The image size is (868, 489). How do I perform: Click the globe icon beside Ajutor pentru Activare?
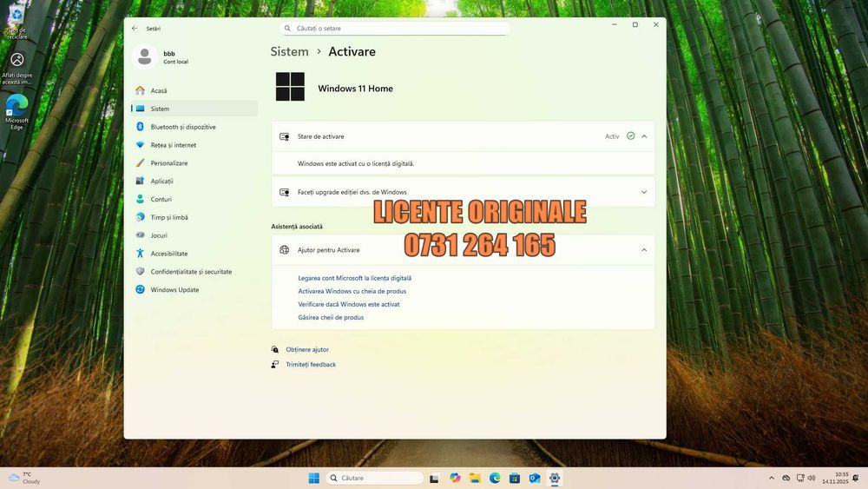285,250
